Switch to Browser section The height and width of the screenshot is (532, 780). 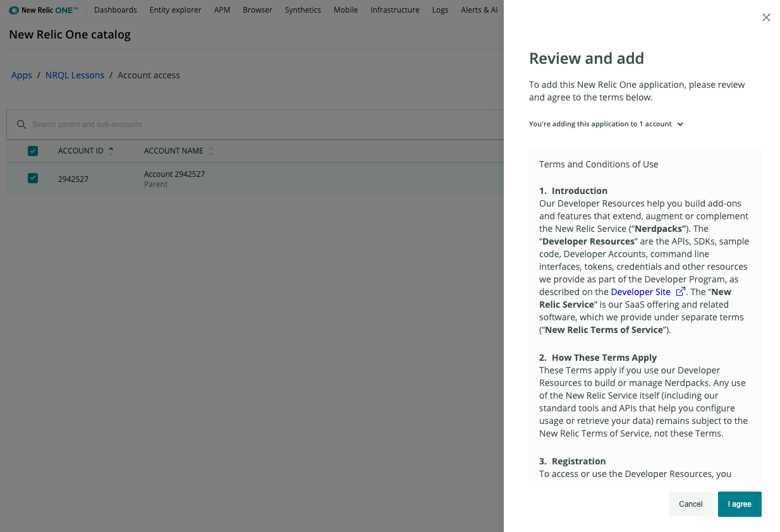258,10
